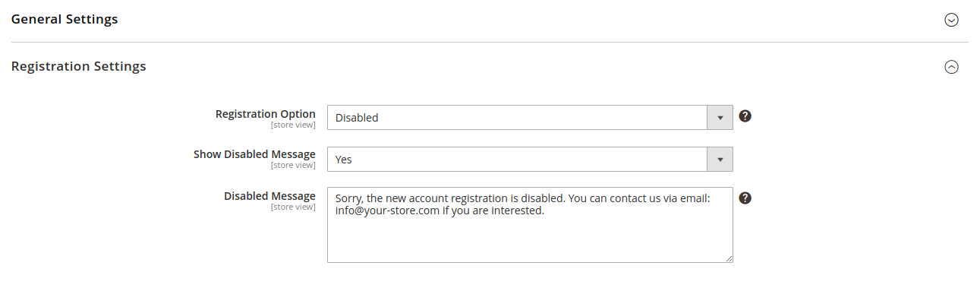
Task: Click the info@your-store.com text in message
Action: pos(387,211)
